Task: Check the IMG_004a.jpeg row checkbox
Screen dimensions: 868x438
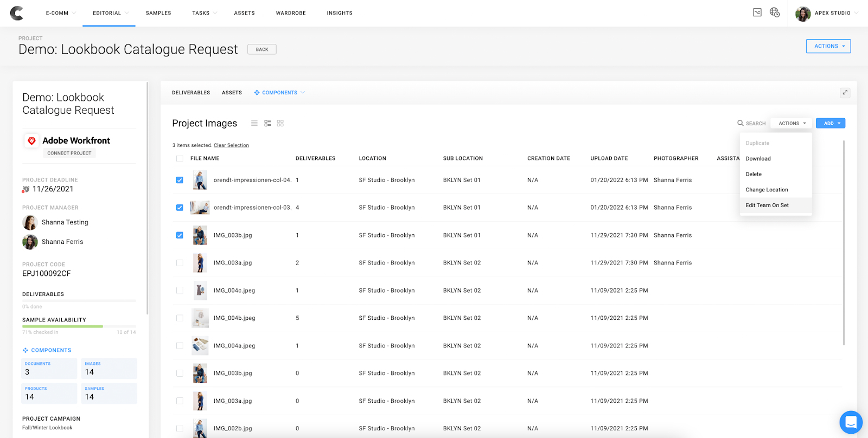Action: coord(180,346)
